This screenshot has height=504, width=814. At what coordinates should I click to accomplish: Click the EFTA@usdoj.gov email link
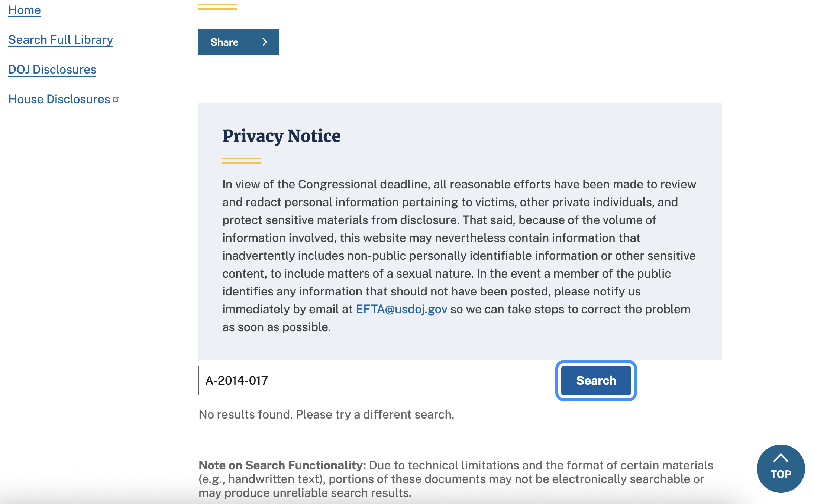[x=401, y=309]
